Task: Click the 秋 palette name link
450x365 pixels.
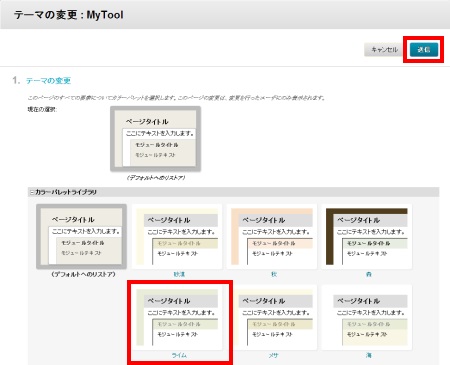Action: click(274, 274)
